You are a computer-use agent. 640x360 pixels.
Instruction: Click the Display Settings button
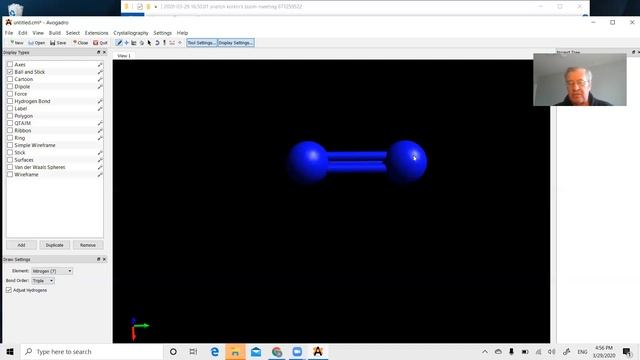[236, 43]
